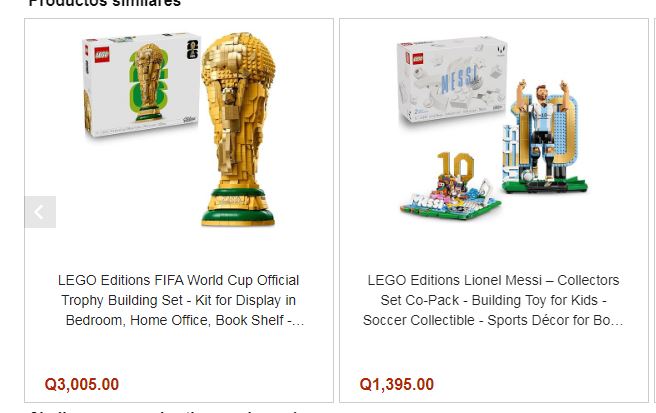Click the LEGO logo on the trophy box
This screenshot has height=413, width=656.
coord(102,55)
